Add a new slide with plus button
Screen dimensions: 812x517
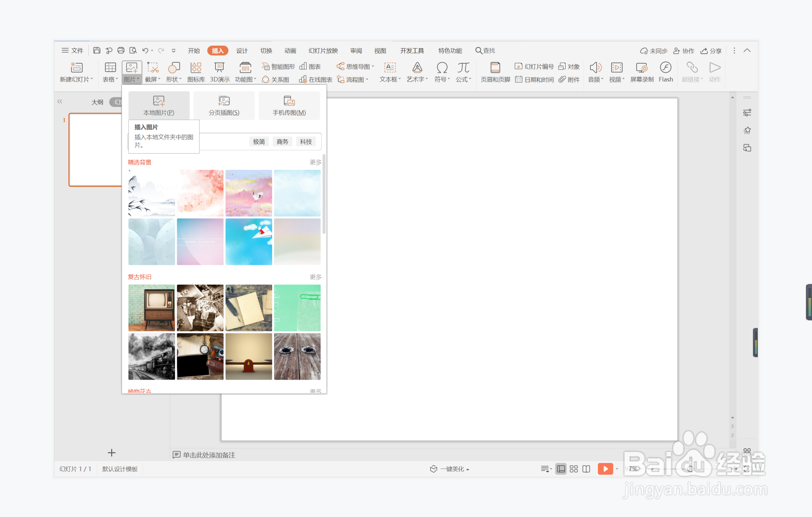click(x=112, y=453)
